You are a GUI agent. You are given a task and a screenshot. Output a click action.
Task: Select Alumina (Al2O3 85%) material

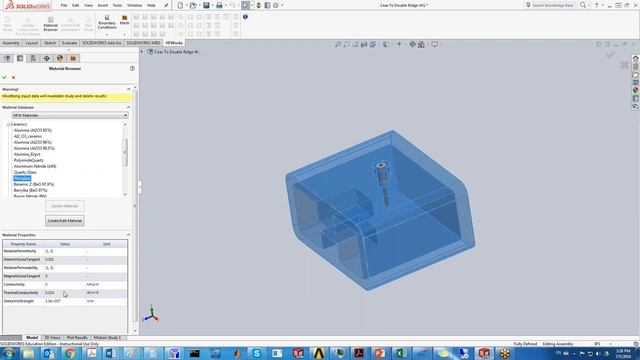click(33, 130)
